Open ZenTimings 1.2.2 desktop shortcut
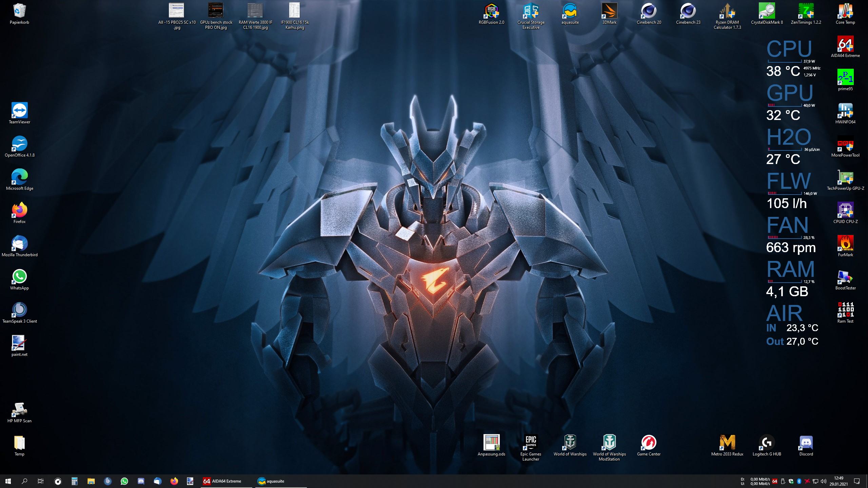The height and width of the screenshot is (488, 868). point(806,14)
